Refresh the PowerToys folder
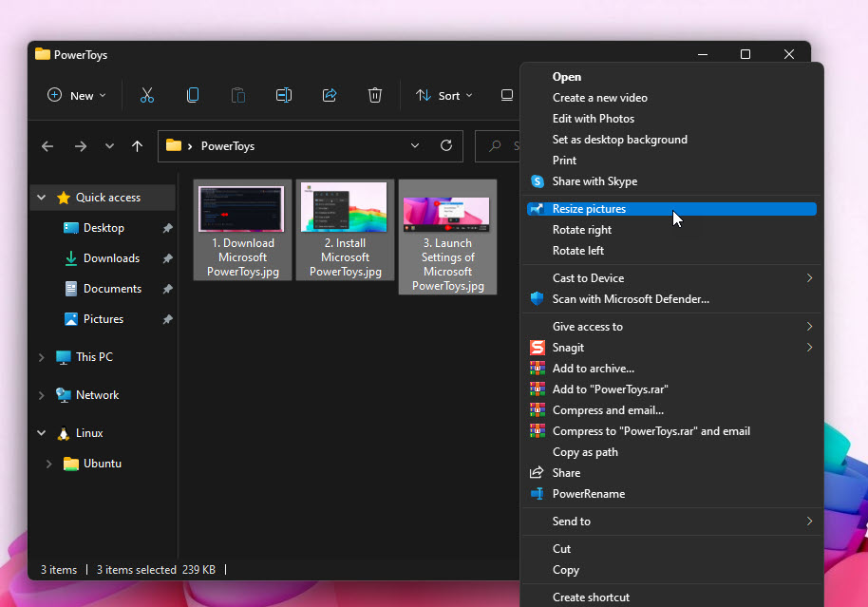The width and height of the screenshot is (868, 607). pos(446,145)
